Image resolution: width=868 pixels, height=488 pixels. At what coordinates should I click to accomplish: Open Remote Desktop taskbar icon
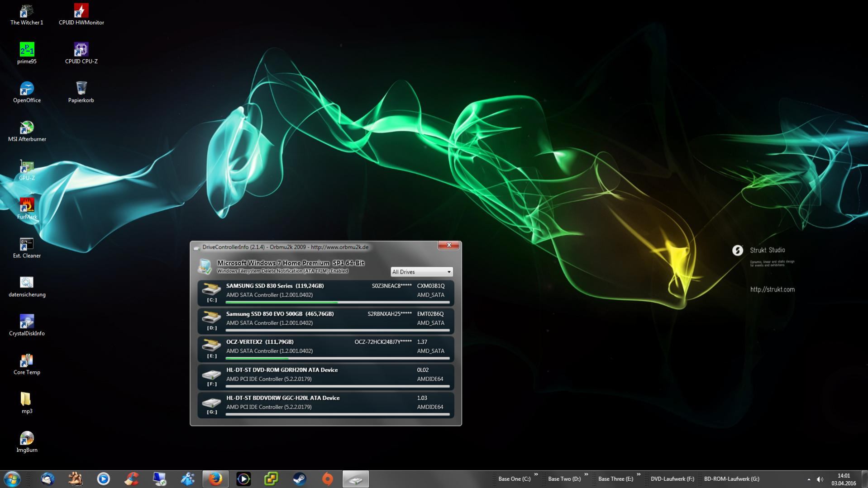160,479
